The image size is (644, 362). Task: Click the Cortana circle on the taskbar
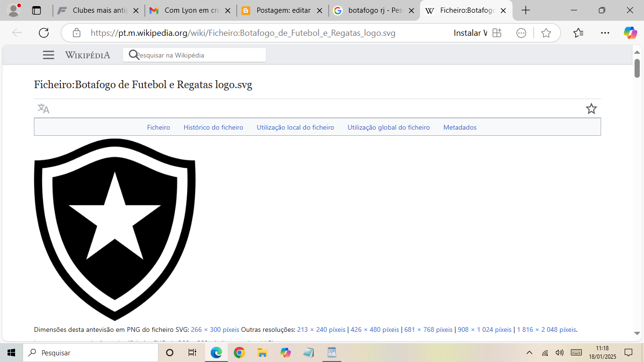(x=170, y=353)
